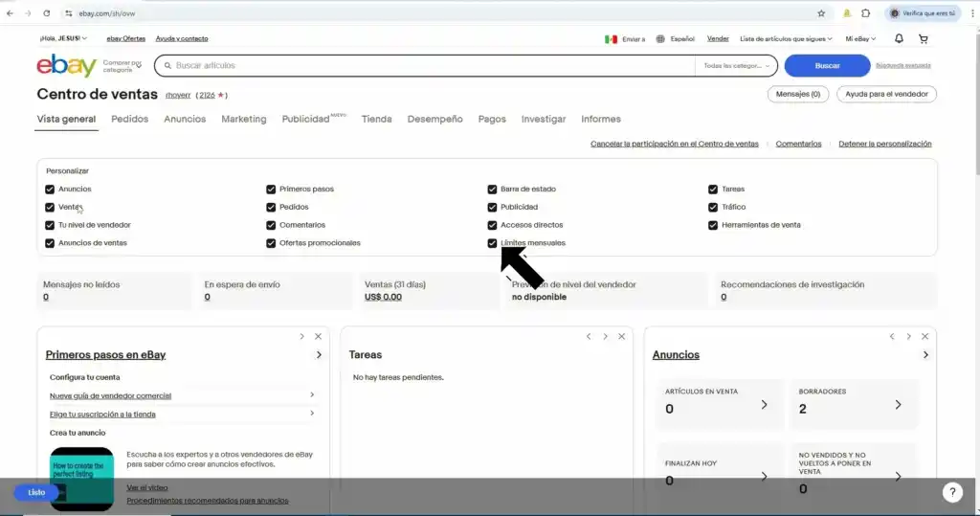The image size is (980, 516).
Task: Reload the page with the refresh icon
Action: tap(46, 13)
